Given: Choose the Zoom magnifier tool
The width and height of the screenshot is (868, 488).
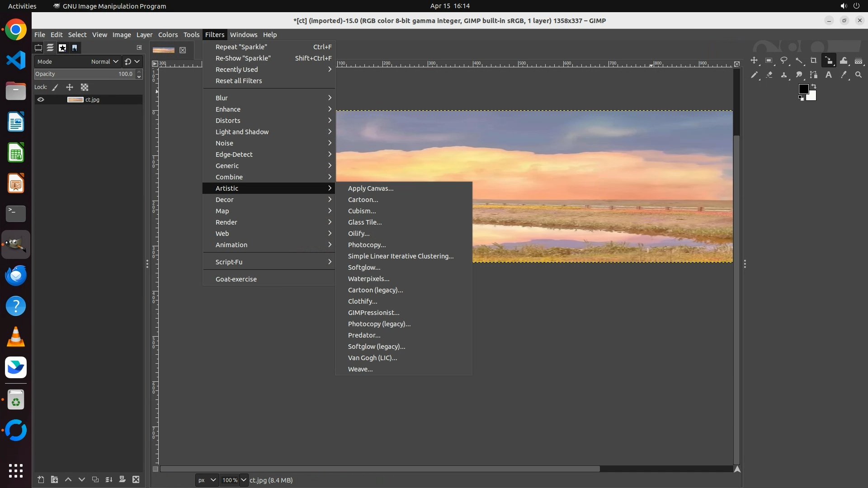Looking at the screenshot, I should (x=859, y=75).
